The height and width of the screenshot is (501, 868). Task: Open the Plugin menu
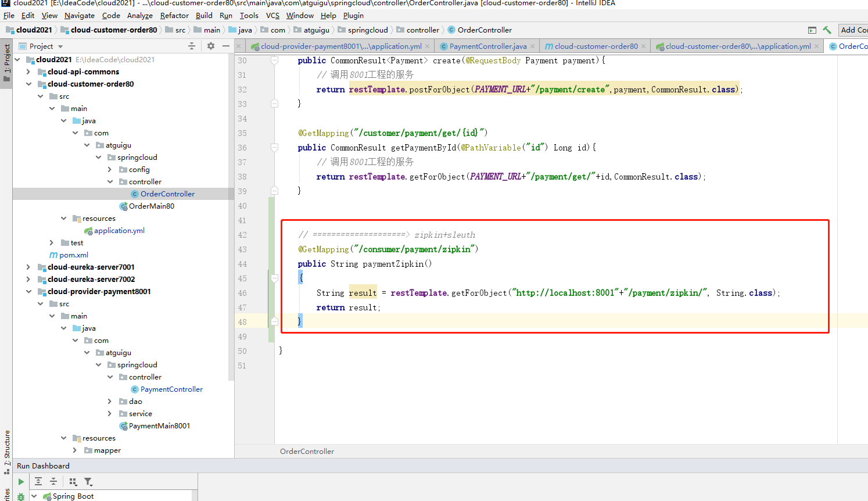pyautogui.click(x=353, y=16)
